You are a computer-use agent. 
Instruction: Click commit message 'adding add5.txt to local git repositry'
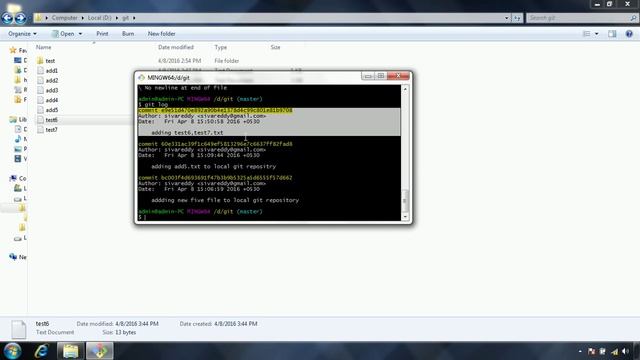[213, 167]
